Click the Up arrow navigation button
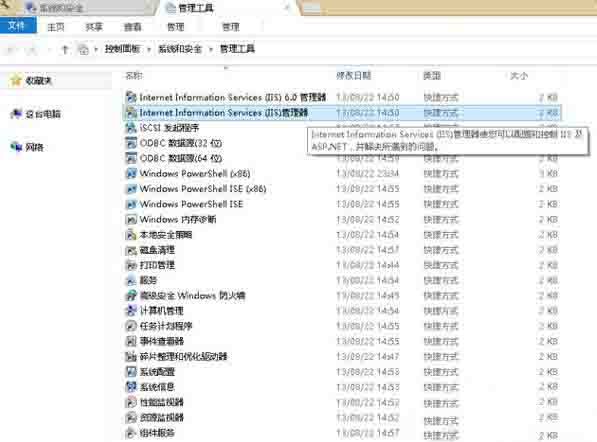 click(x=65, y=49)
